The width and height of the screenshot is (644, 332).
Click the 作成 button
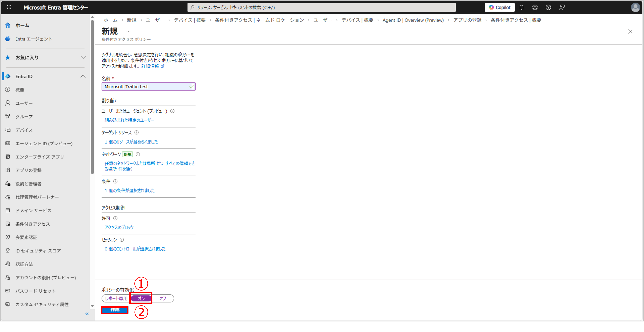115,310
